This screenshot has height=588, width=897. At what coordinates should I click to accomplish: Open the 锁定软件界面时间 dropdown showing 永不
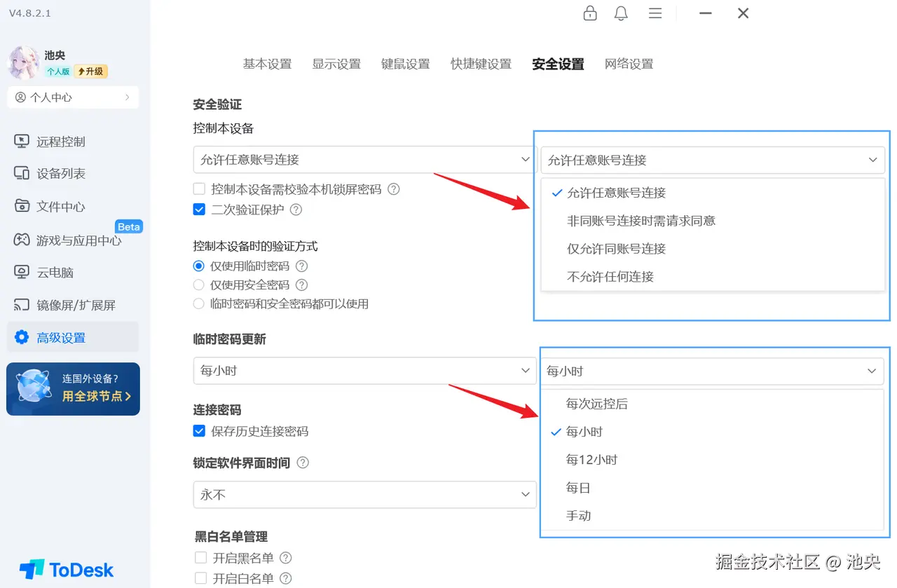pyautogui.click(x=364, y=495)
